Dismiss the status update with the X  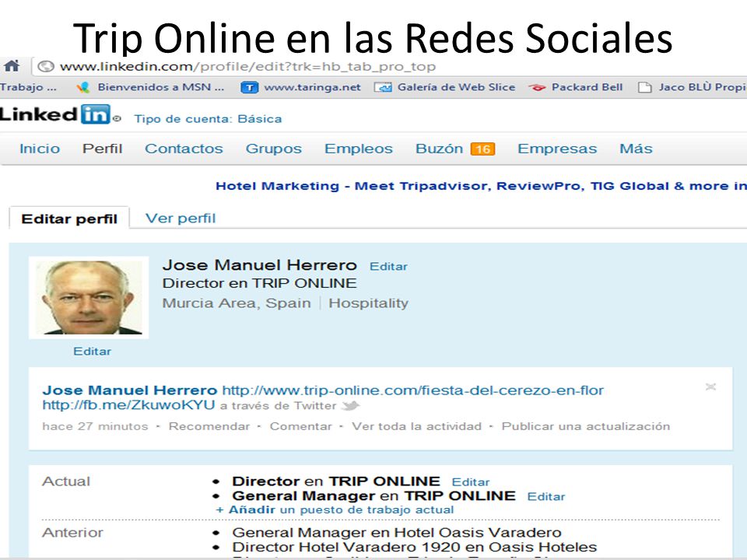(710, 387)
